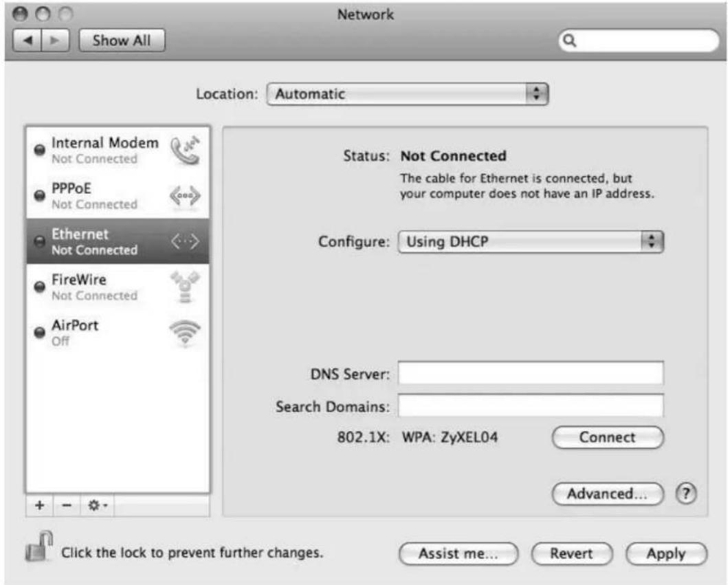Open the Configure dropdown set to Using DHCP
This screenshot has width=728, height=585.
(x=531, y=241)
